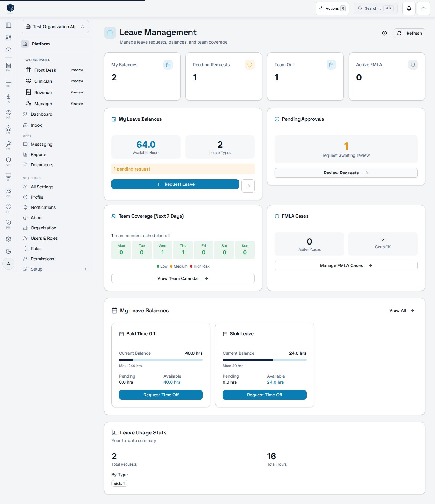This screenshot has height=504, width=435.
Task: Open Reports app
Action: tap(55, 154)
